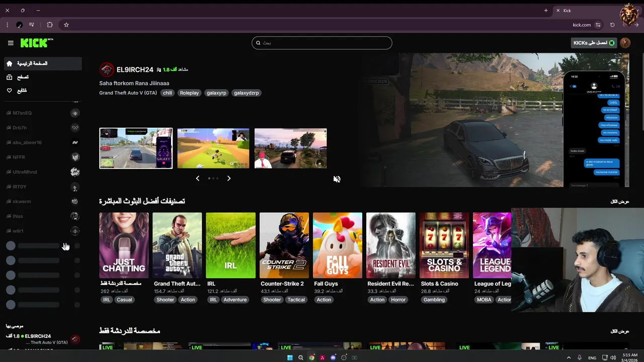
Task: Open browser extensions puzzle icon
Action: click(x=50, y=25)
